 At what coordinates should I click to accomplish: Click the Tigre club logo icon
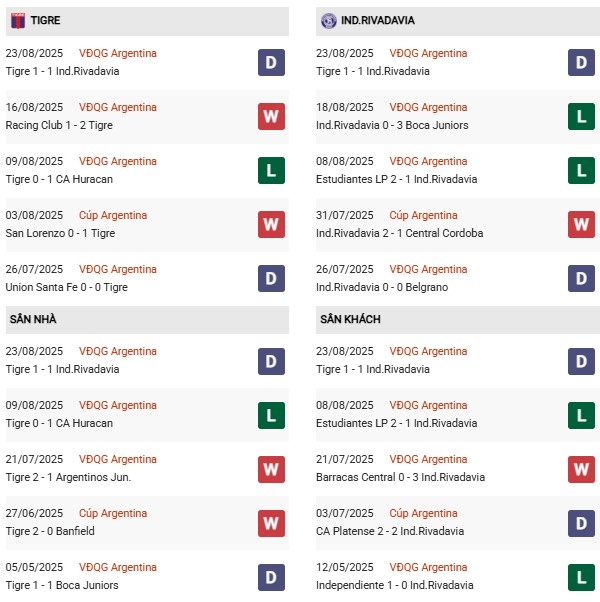(17, 21)
